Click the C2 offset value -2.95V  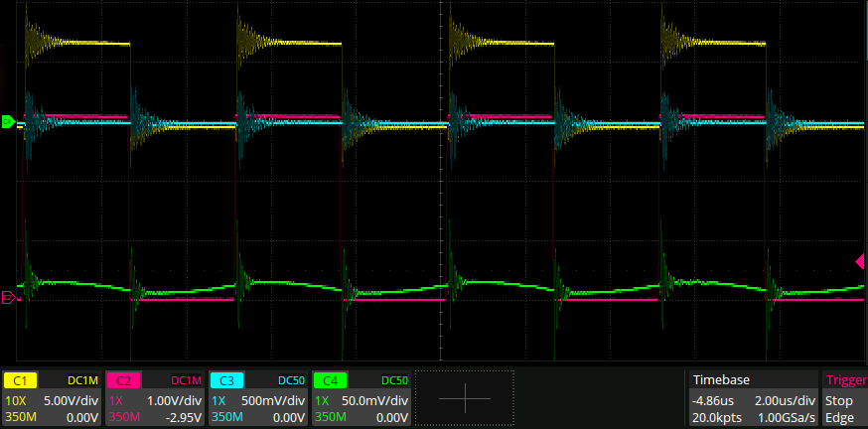click(x=180, y=418)
